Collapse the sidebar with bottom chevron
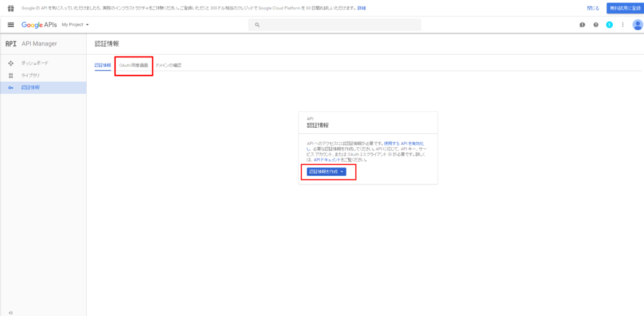 point(11,313)
